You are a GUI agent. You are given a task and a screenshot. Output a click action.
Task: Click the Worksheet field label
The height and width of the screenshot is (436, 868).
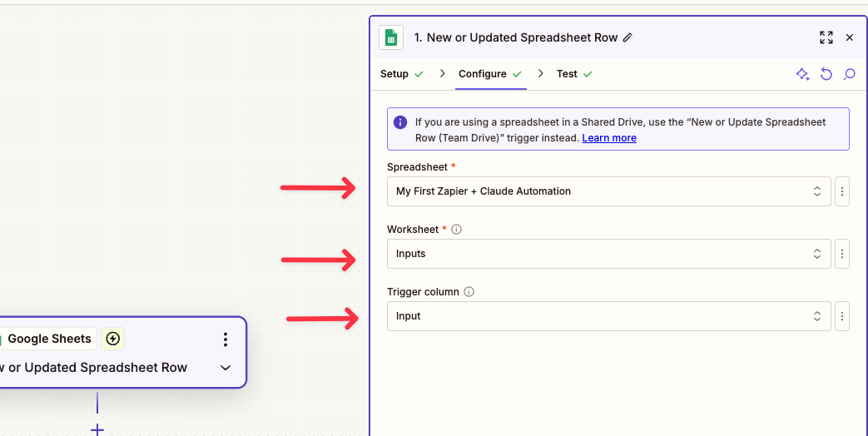(x=413, y=229)
